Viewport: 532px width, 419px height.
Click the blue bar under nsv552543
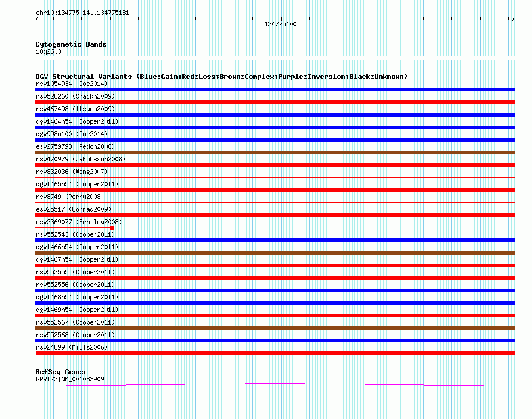coord(275,240)
